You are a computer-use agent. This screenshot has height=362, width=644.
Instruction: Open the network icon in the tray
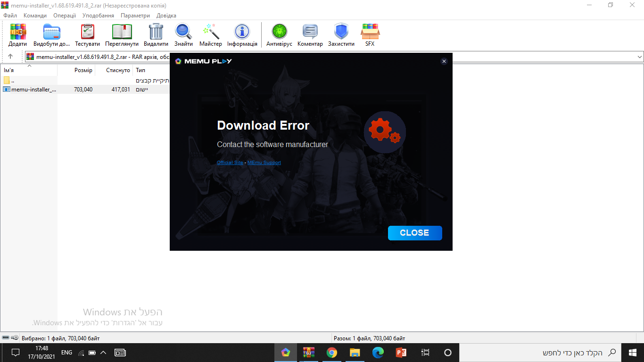[81, 353]
